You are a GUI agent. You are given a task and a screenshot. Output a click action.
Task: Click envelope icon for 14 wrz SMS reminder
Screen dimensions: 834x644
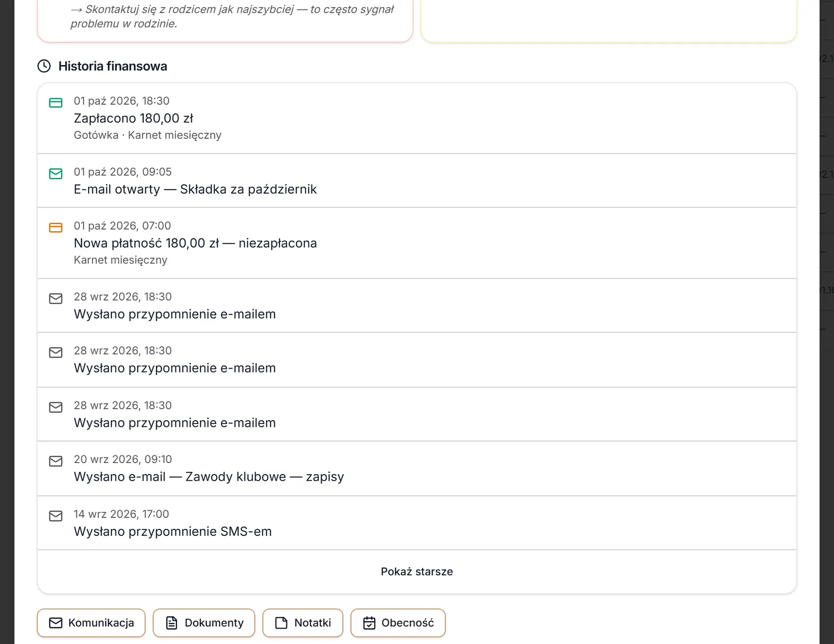point(55,516)
